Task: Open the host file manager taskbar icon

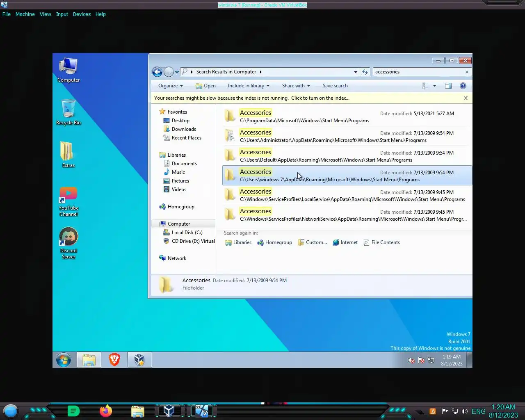Action: [x=138, y=411]
